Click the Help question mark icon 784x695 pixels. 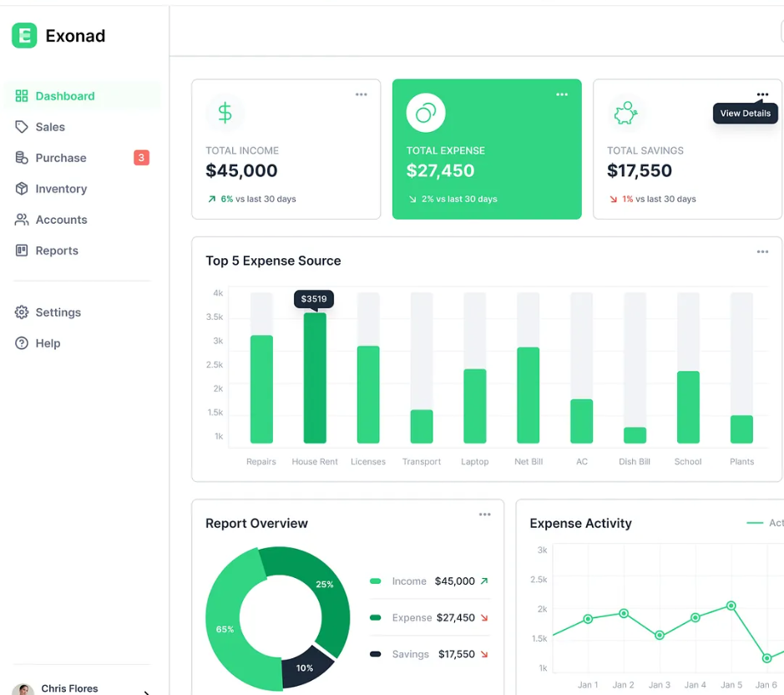21,342
